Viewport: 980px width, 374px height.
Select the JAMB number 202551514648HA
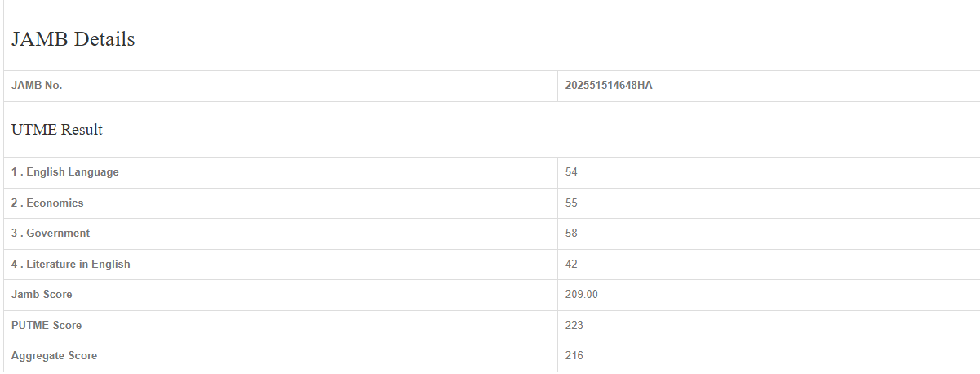click(x=608, y=86)
